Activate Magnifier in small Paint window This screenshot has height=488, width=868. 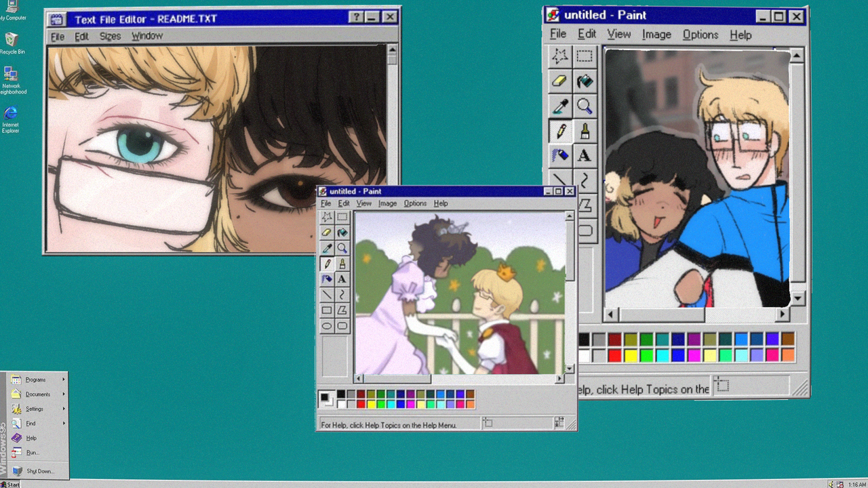pos(342,248)
